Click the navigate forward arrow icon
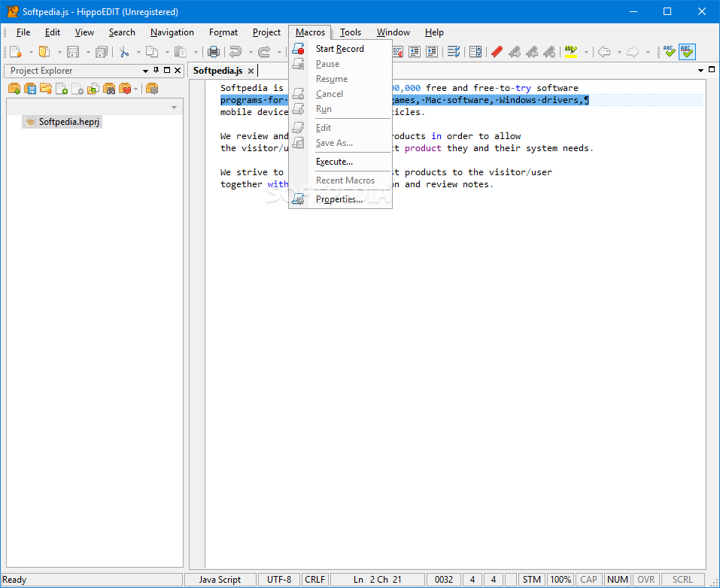The image size is (720, 588). pyautogui.click(x=633, y=51)
